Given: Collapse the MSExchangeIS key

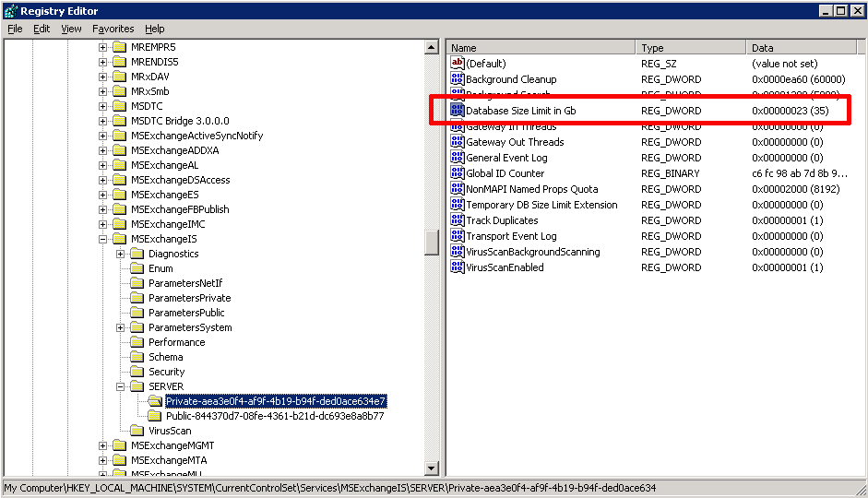Looking at the screenshot, I should coord(102,239).
